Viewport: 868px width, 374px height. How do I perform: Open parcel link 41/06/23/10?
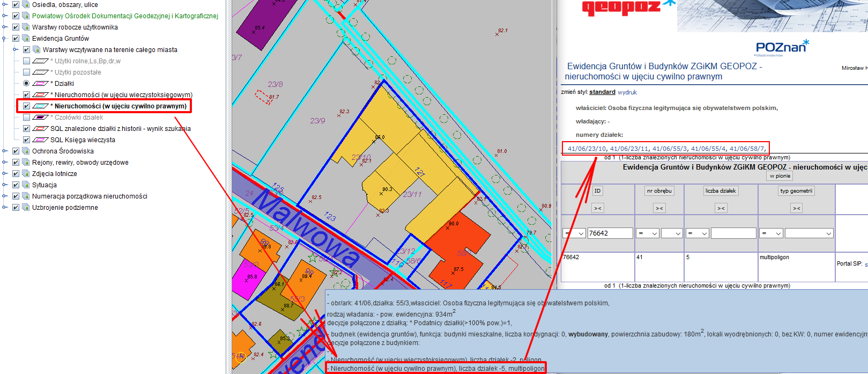[587, 149]
